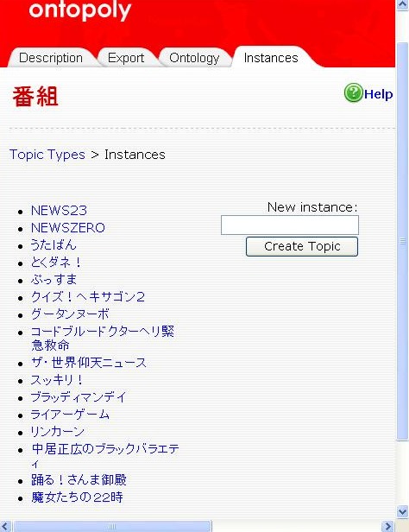The width and height of the screenshot is (409, 532).
Task: Open the グータンヌーボ instance
Action: [70, 314]
